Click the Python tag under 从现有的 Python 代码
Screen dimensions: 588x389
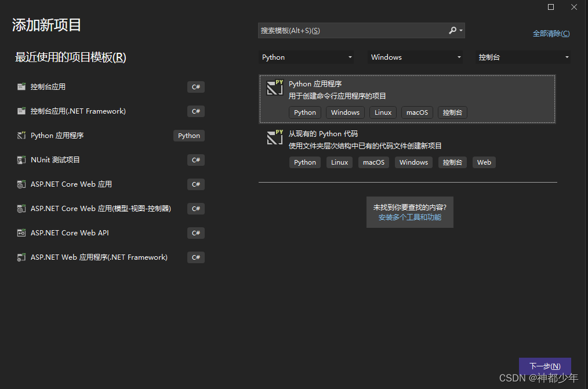[305, 162]
